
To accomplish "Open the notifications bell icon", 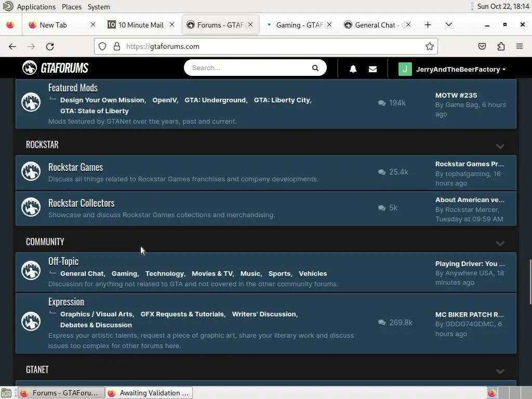I will [x=353, y=69].
